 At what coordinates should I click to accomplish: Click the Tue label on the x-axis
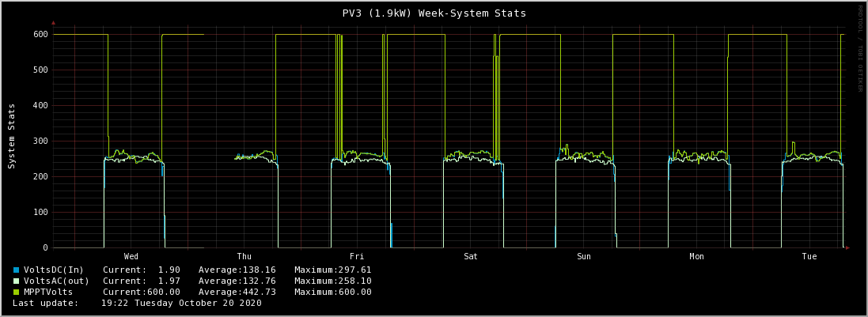[x=809, y=257]
